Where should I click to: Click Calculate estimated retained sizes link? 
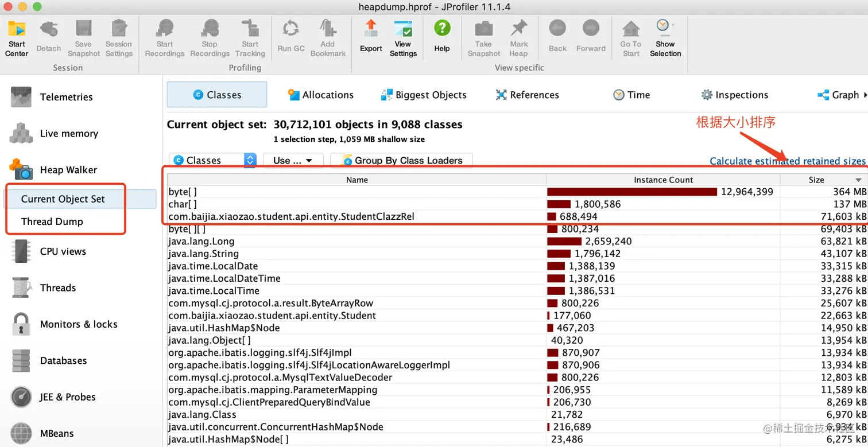pos(787,161)
